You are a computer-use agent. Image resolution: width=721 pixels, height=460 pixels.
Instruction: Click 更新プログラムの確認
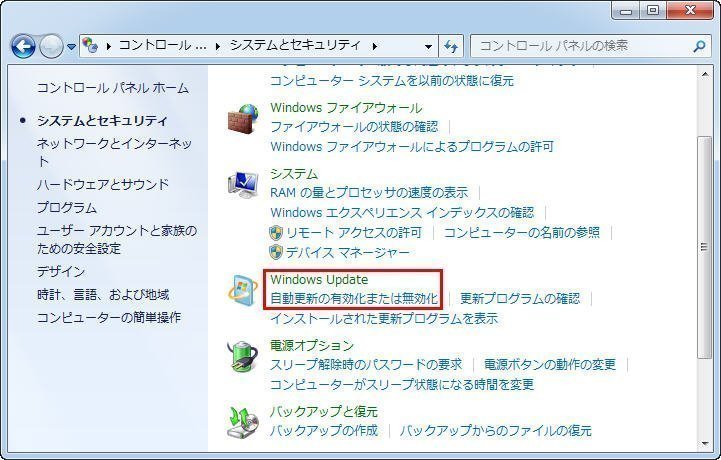520,299
